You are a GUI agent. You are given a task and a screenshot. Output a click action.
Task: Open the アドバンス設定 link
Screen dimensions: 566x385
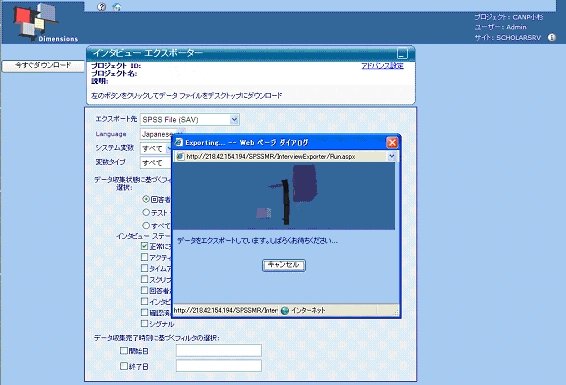[383, 66]
